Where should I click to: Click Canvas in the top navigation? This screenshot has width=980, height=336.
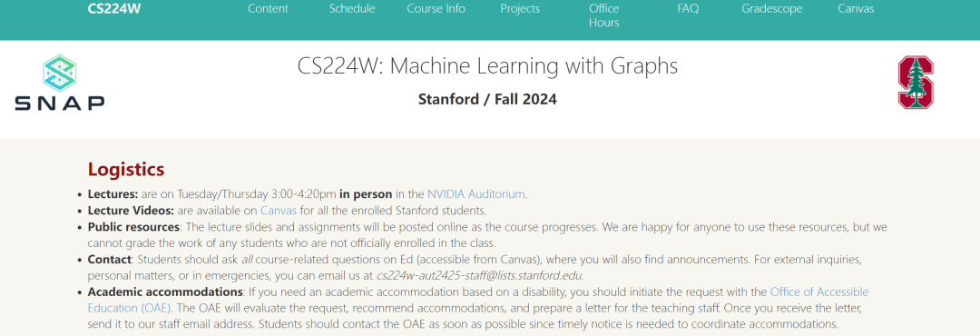[x=856, y=9]
